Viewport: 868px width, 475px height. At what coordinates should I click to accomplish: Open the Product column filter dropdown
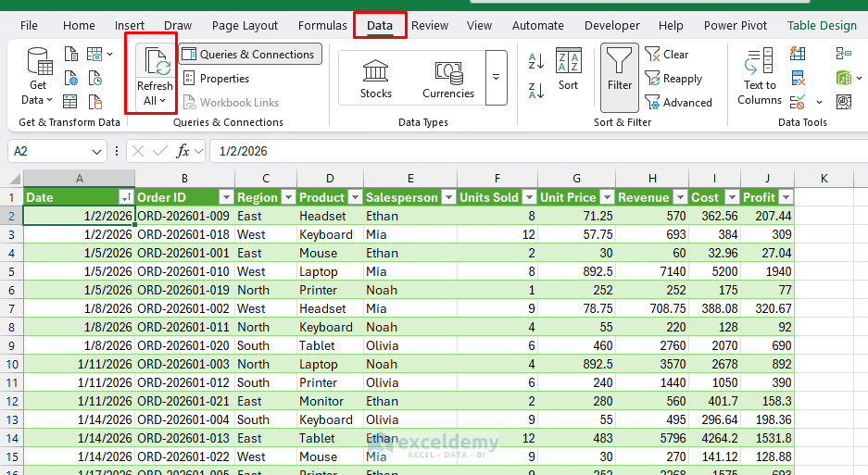(356, 197)
